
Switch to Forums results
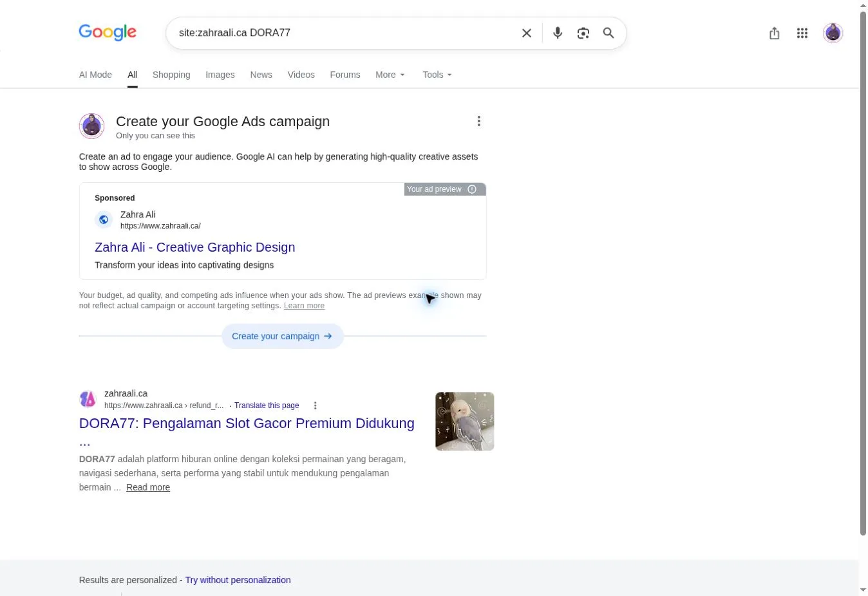345,75
